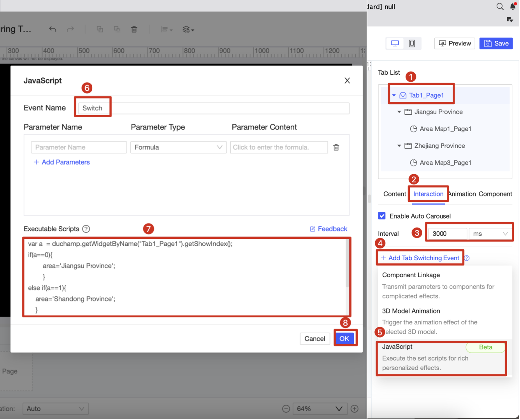The image size is (520, 420).
Task: Toggle Enable Auto Carousel checkbox
Action: (382, 216)
